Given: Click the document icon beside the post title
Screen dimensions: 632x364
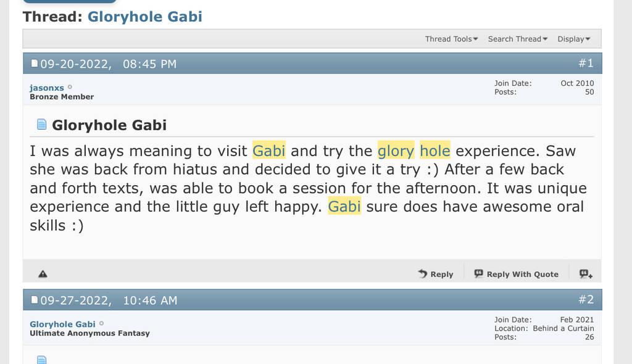Looking at the screenshot, I should (x=42, y=125).
